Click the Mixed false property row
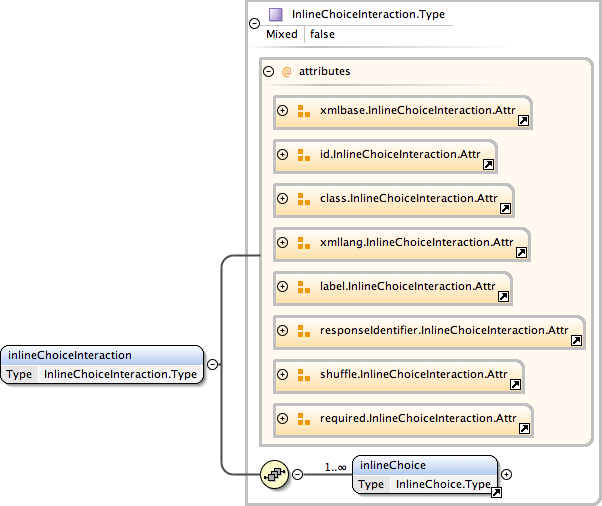This screenshot has height=506, width=602. click(x=301, y=34)
